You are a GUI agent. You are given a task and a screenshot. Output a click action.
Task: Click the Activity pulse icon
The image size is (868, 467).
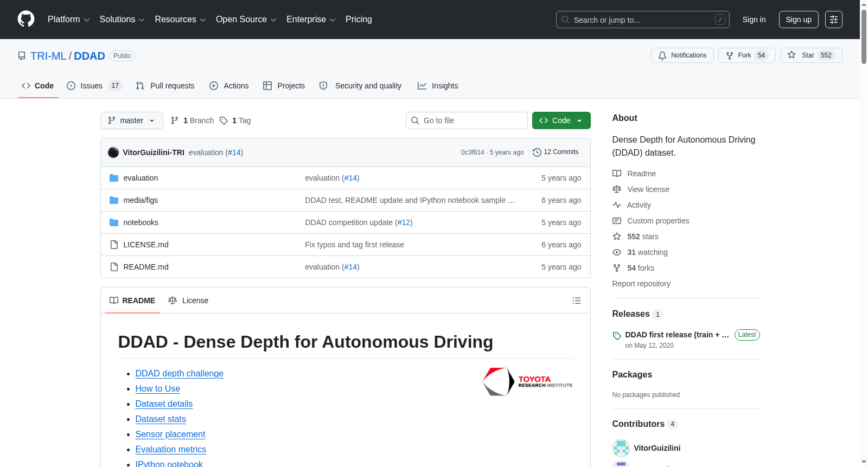click(x=617, y=205)
